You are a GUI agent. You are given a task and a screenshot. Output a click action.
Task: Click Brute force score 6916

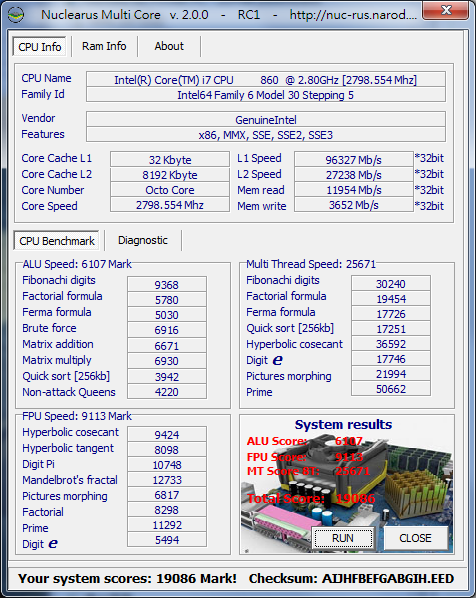point(167,330)
